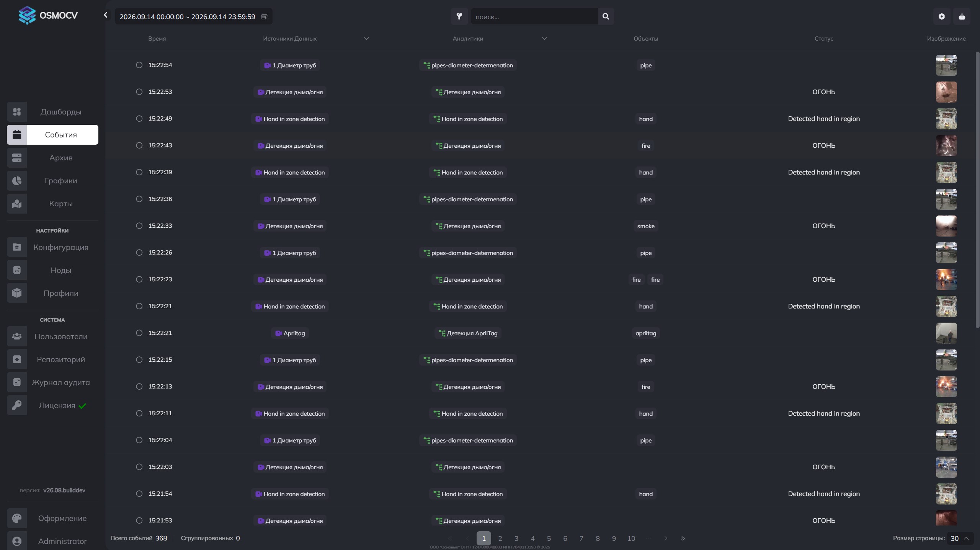Click the events list vertical scrollbar
The width and height of the screenshot is (980, 550).
[977, 189]
